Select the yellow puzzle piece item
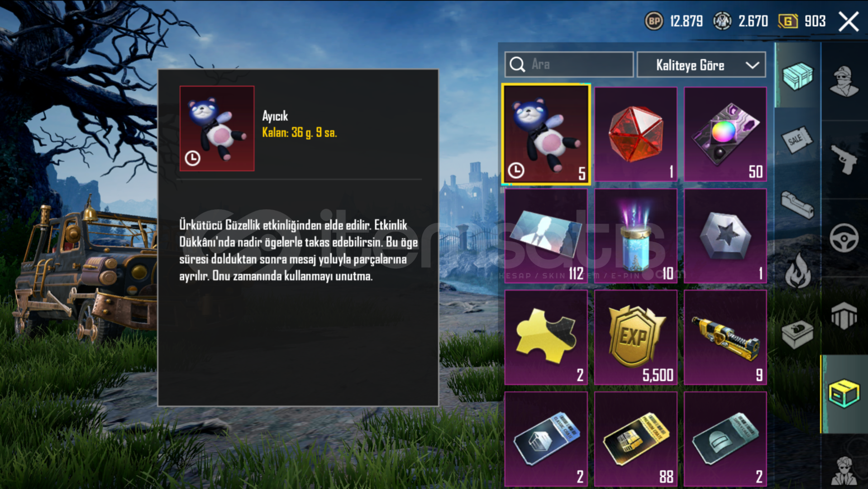This screenshot has height=489, width=868. pos(546,337)
